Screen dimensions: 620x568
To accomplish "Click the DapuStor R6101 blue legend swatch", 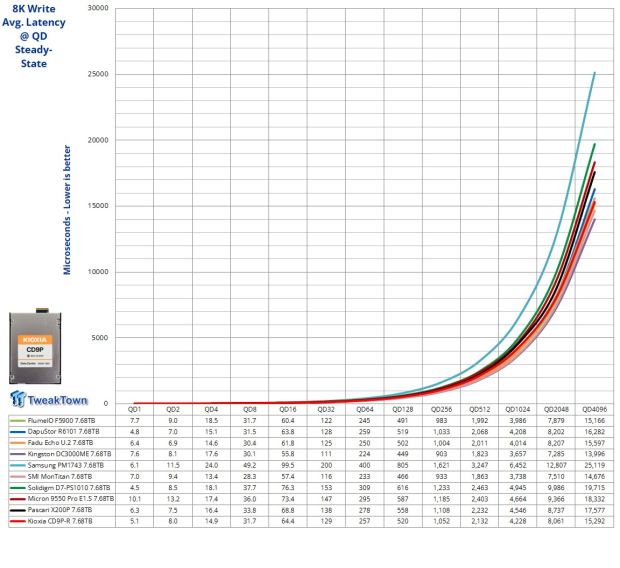I will pos(18,432).
